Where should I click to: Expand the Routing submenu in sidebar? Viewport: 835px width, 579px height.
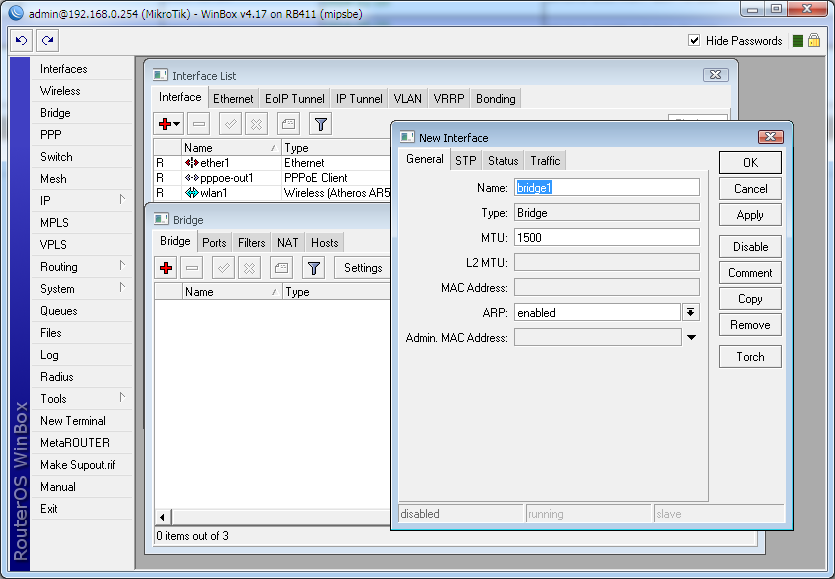[122, 266]
